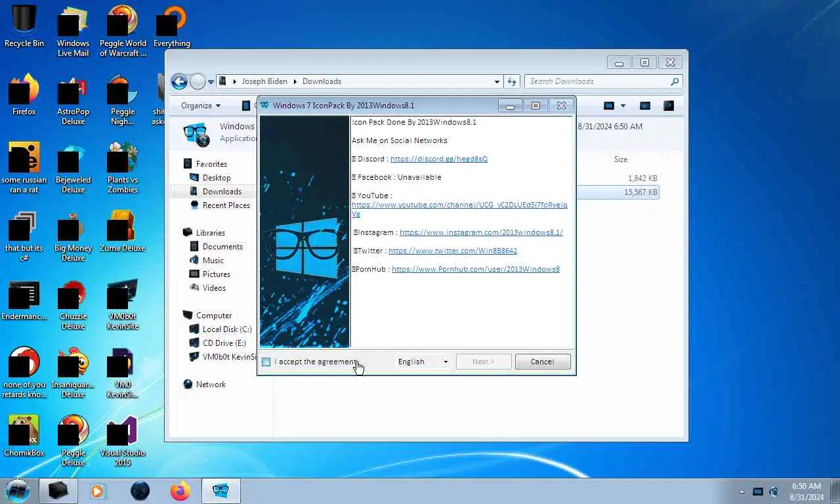Select Joseph Biden in the address path
840x504 pixels.
coord(264,81)
